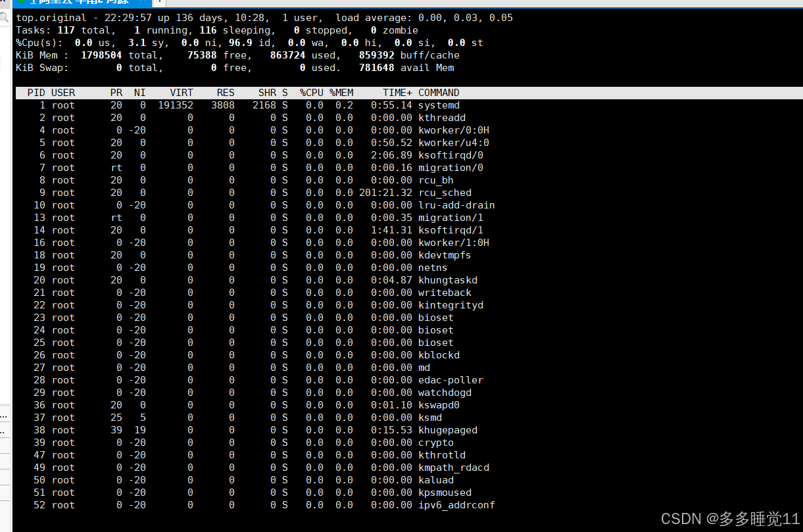Image resolution: width=803 pixels, height=532 pixels.
Task: Click the rcu_bh process name
Action: click(436, 180)
